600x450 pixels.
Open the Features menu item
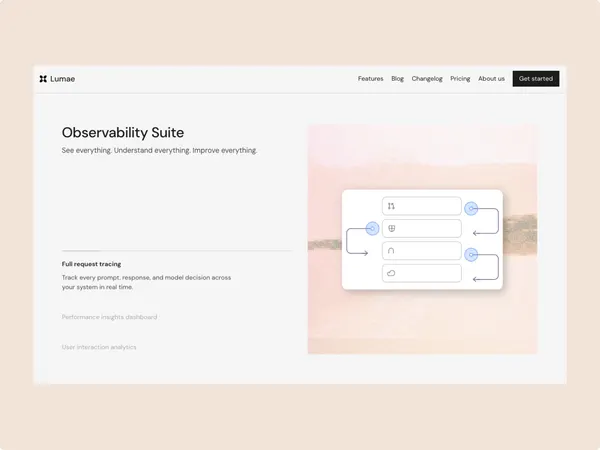click(370, 78)
